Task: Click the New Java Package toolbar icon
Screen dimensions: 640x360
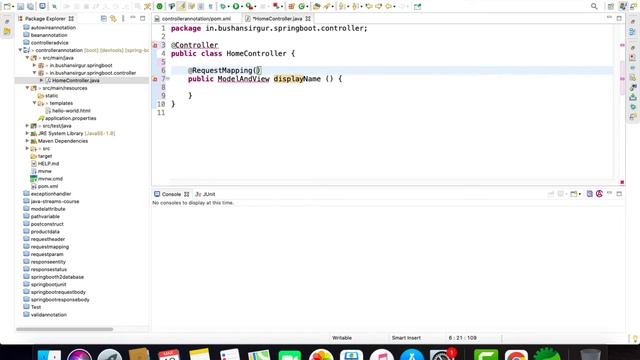Action: (291, 6)
